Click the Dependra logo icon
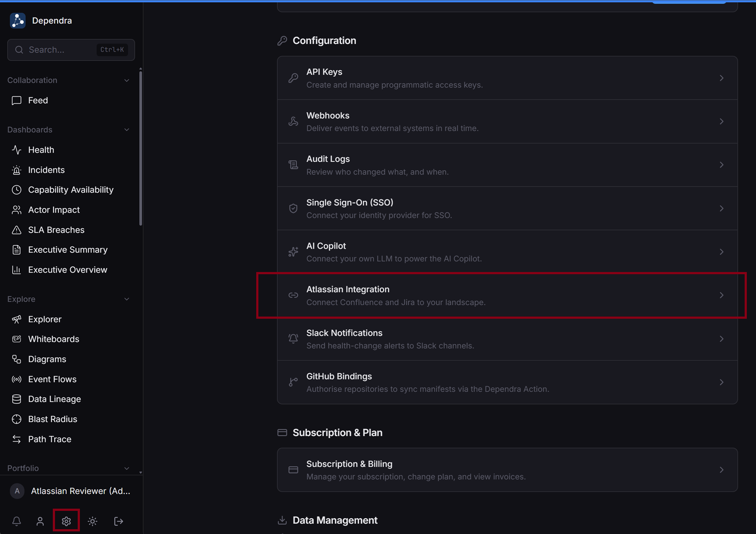756x534 pixels. [18, 21]
